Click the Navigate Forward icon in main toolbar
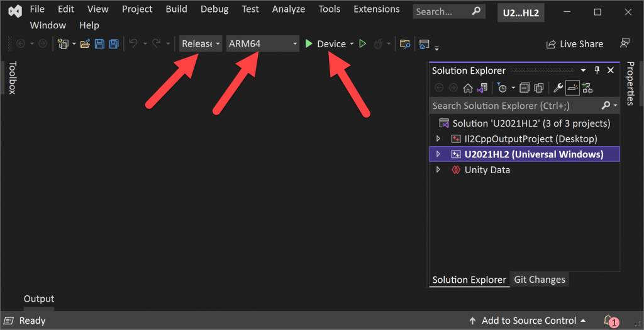 click(43, 43)
